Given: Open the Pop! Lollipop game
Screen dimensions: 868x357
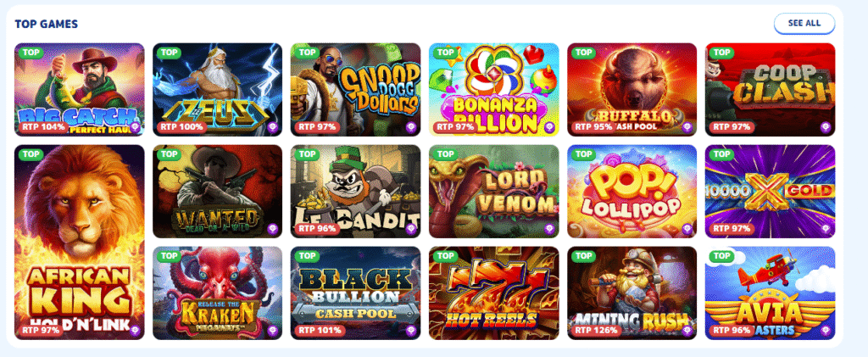Looking at the screenshot, I should [632, 192].
